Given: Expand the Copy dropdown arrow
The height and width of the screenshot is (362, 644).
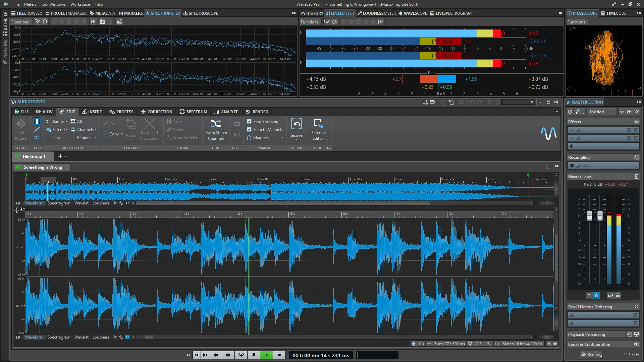Looking at the screenshot, I should [x=122, y=134].
